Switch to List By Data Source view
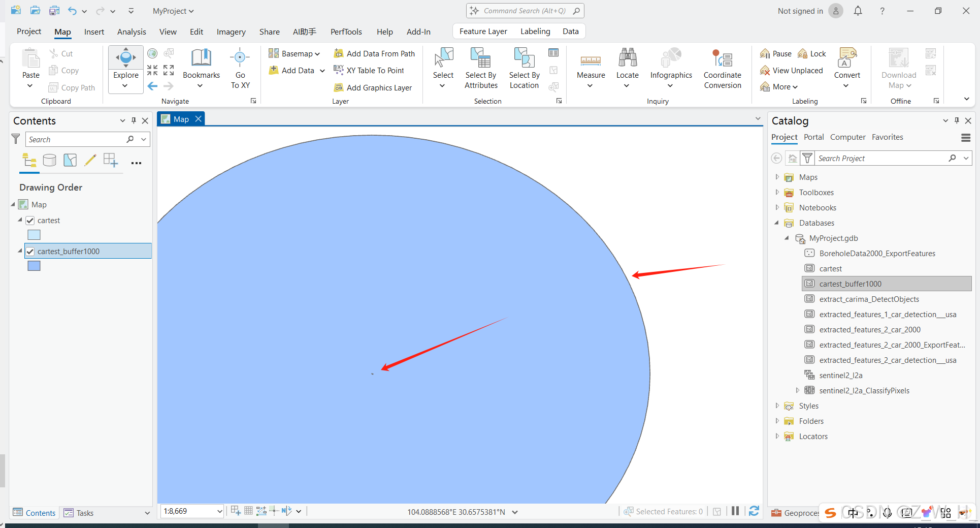 pyautogui.click(x=49, y=161)
